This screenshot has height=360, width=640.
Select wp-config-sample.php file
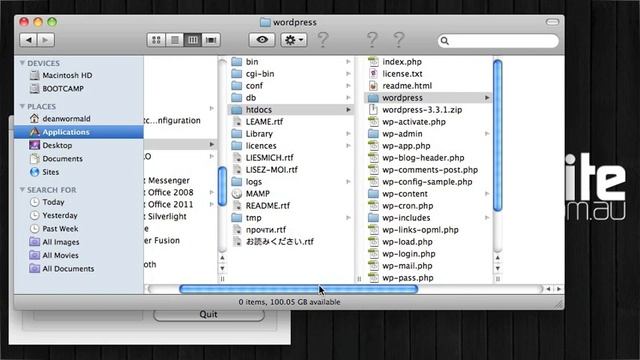coord(428,182)
